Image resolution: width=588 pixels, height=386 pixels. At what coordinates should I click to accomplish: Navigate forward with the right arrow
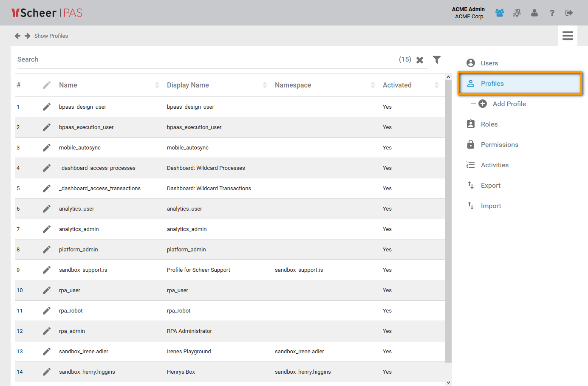[28, 36]
